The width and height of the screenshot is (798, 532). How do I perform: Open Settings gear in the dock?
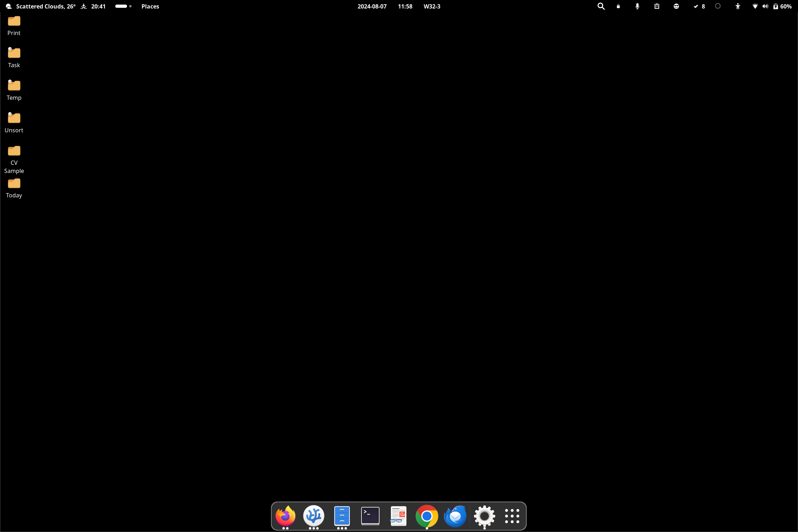pyautogui.click(x=484, y=516)
